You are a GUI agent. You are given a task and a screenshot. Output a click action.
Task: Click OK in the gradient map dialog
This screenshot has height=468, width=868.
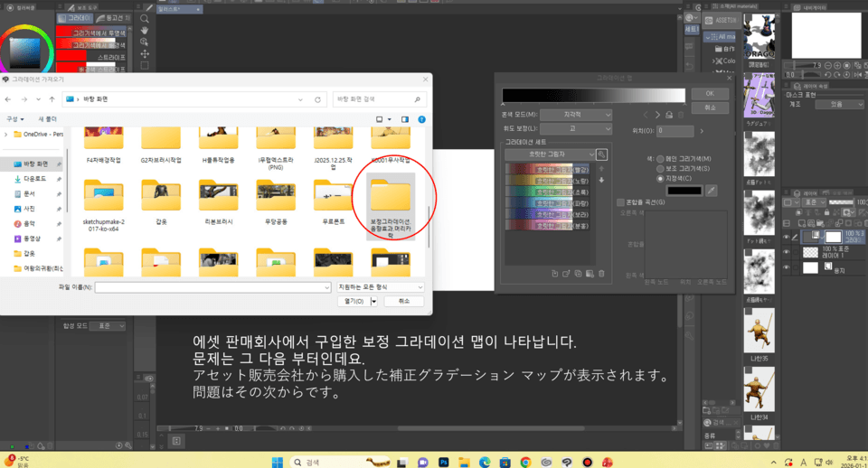click(710, 93)
